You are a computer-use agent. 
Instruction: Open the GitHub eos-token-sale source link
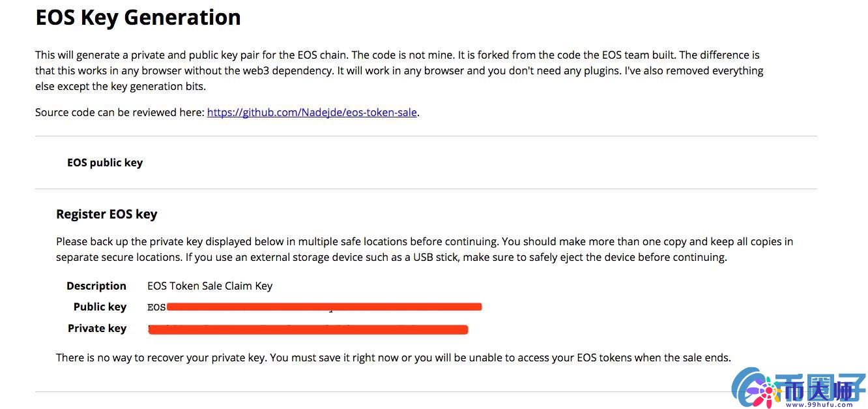(x=311, y=112)
